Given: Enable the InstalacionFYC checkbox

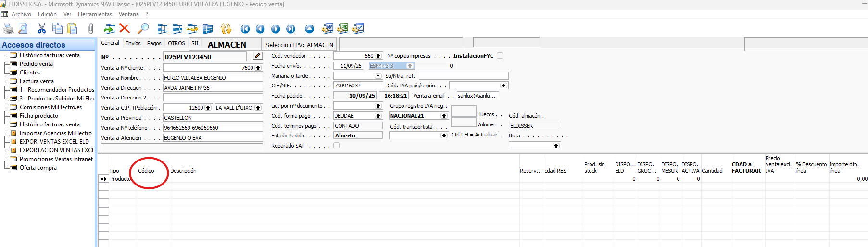Looking at the screenshot, I should pyautogui.click(x=500, y=56).
